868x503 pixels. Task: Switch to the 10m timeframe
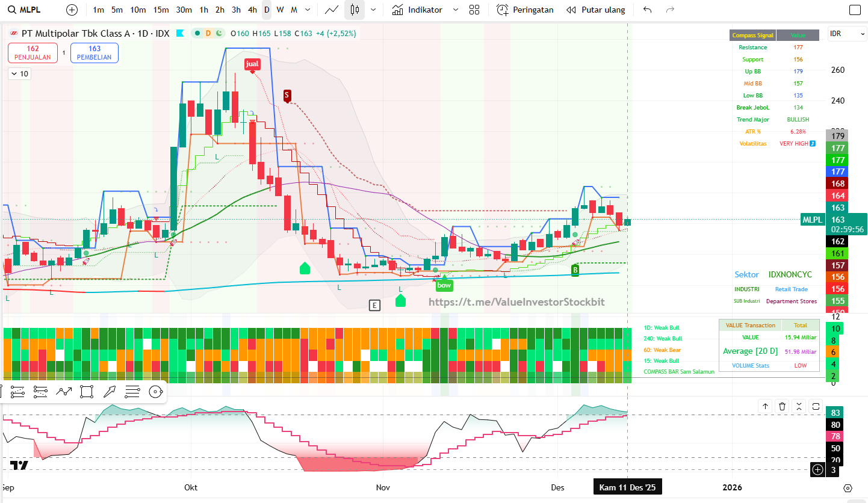click(138, 10)
